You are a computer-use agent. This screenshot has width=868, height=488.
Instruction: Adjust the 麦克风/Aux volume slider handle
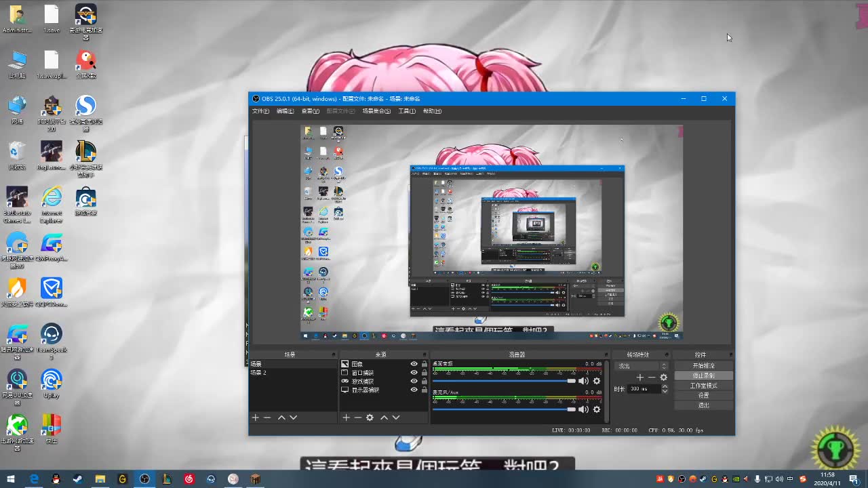click(572, 409)
